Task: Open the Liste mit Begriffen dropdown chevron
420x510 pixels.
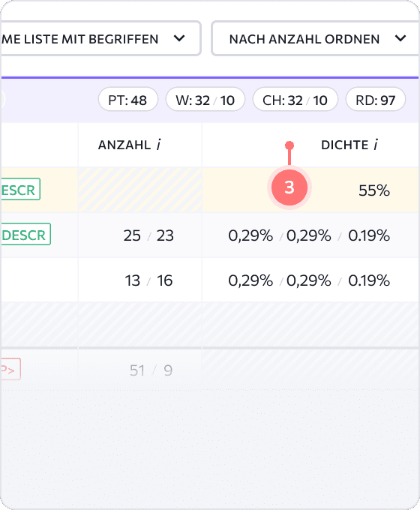Action: (179, 38)
